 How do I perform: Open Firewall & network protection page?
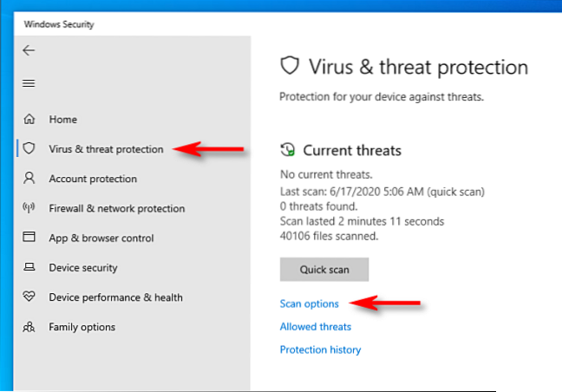tap(116, 208)
